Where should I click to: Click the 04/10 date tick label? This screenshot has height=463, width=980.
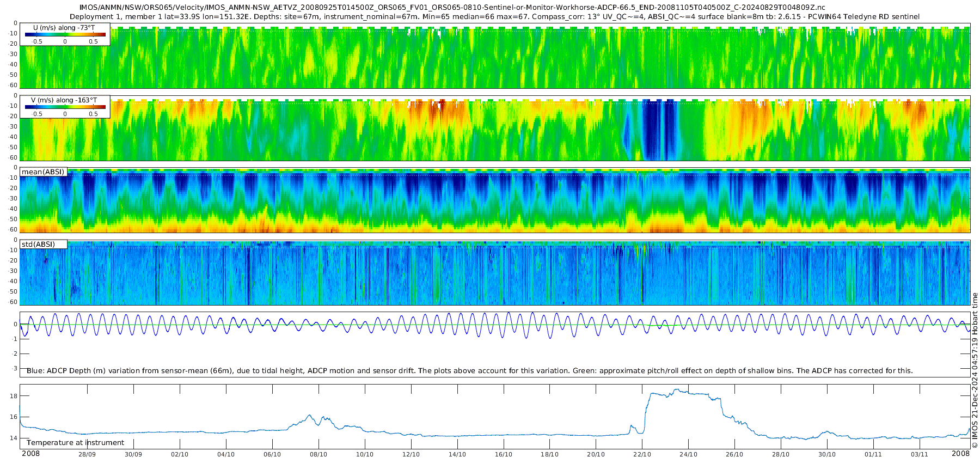pos(226,454)
